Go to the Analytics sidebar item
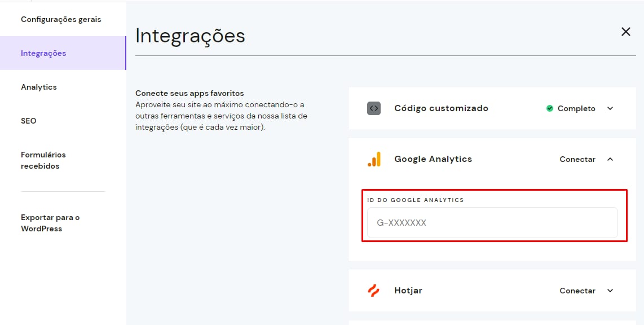 tap(39, 87)
